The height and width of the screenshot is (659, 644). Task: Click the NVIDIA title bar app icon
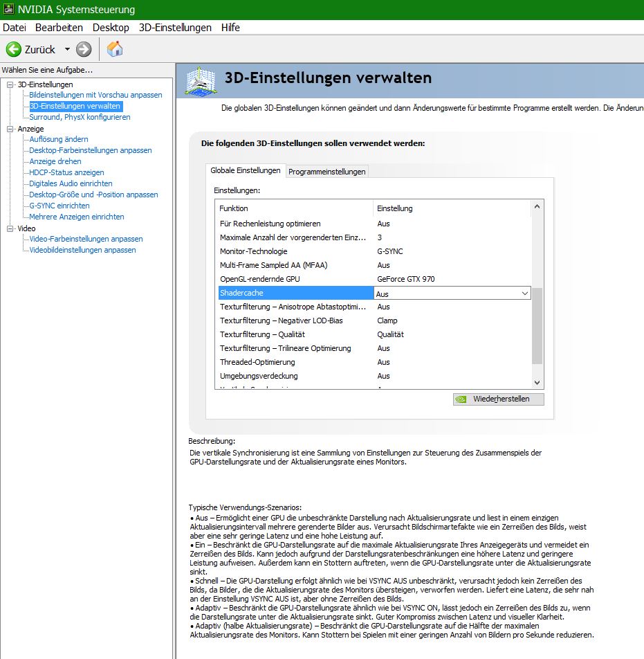click(8, 9)
